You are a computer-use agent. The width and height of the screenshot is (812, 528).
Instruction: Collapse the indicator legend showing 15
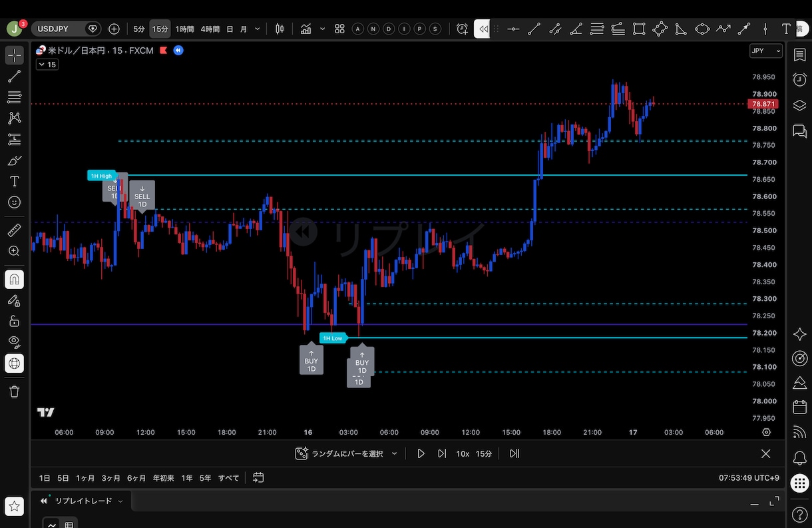pos(47,65)
